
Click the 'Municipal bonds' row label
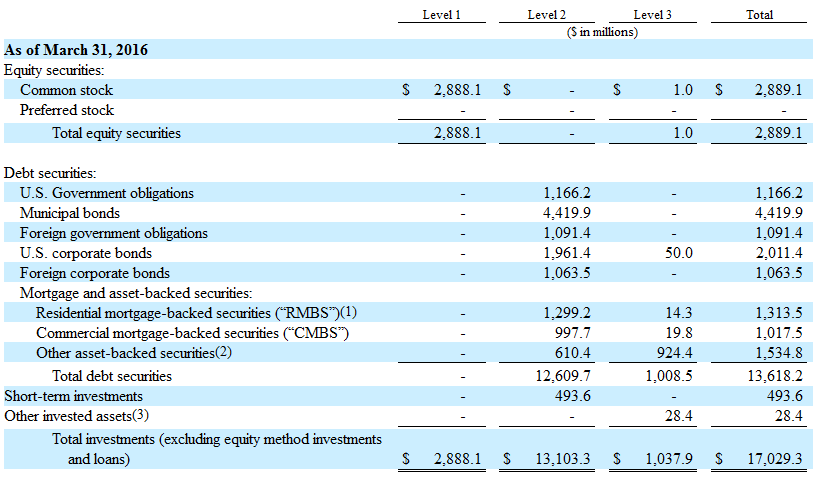tap(69, 213)
